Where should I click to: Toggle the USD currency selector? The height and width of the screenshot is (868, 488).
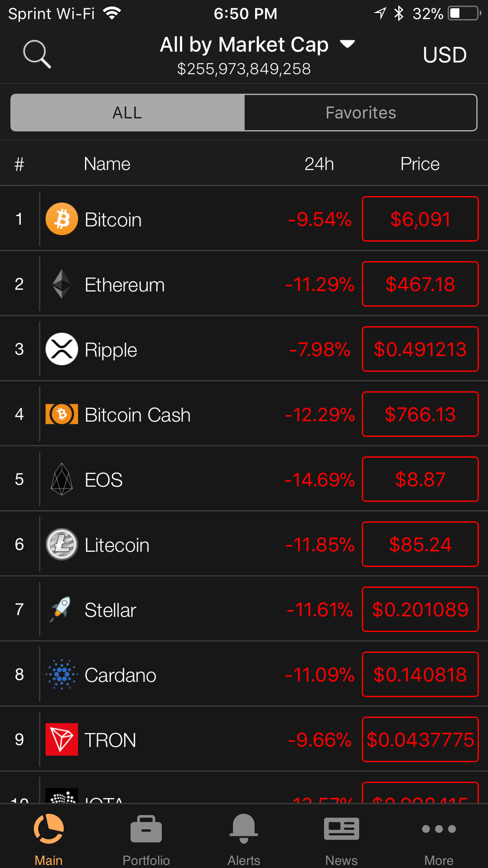[445, 55]
